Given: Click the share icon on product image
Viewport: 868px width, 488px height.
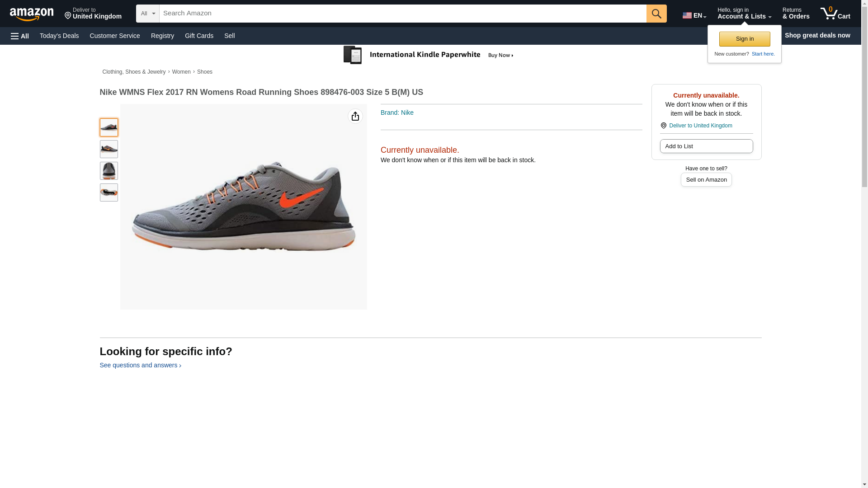Looking at the screenshot, I should tap(355, 117).
